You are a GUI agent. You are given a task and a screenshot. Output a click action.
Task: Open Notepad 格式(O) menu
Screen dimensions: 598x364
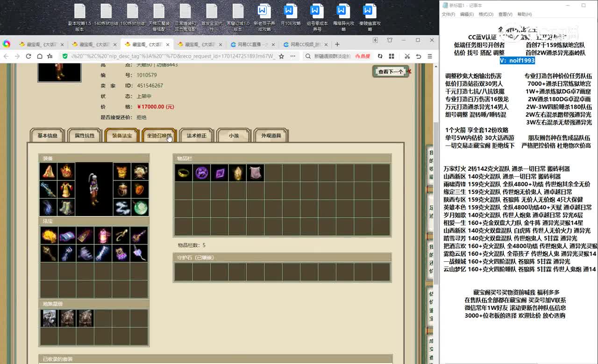click(x=486, y=14)
